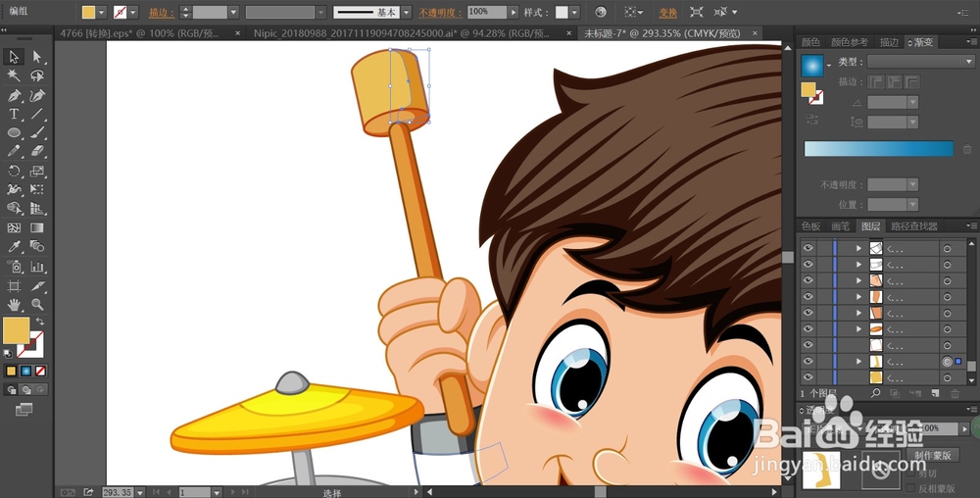This screenshot has width=980, height=498.
Task: Select the Free Transform tool
Action: point(37,189)
